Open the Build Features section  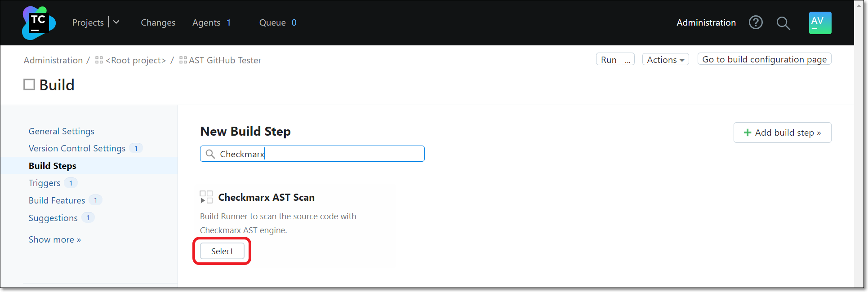57,200
